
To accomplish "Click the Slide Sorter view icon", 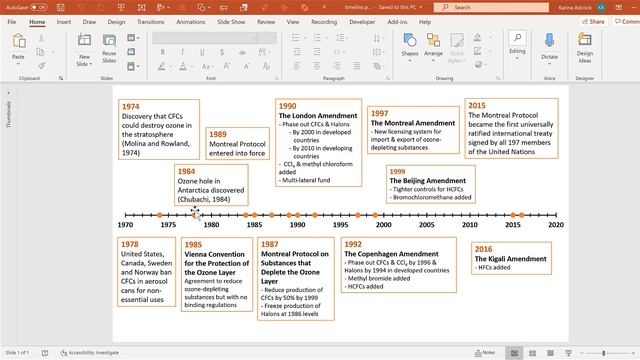I will (532, 353).
